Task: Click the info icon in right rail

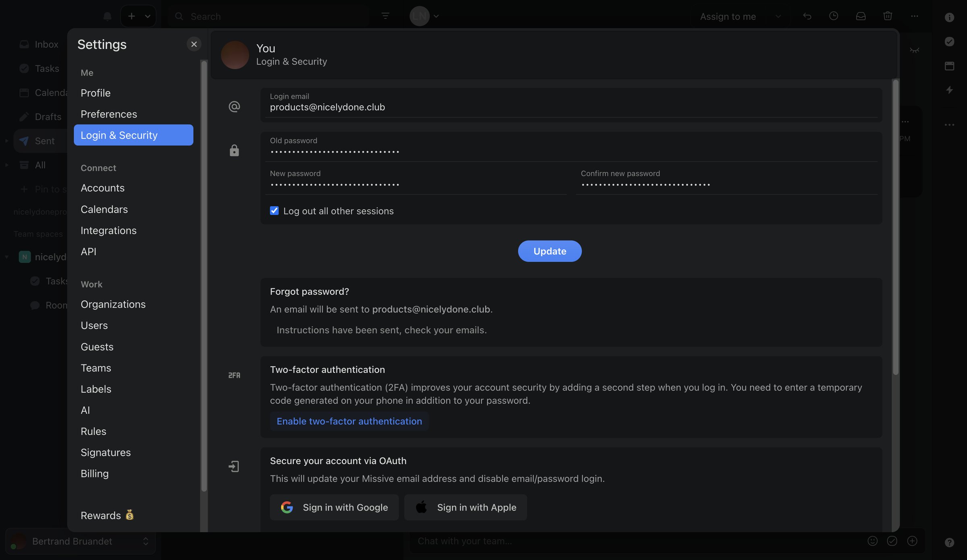Action: 950,17
